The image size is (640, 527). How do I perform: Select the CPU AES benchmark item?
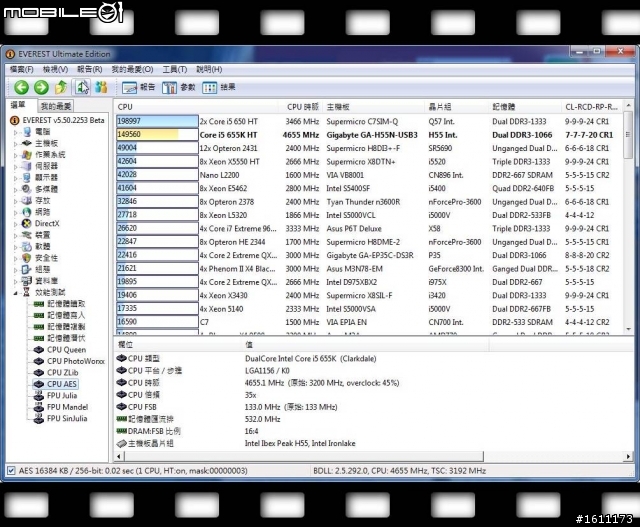click(56, 384)
